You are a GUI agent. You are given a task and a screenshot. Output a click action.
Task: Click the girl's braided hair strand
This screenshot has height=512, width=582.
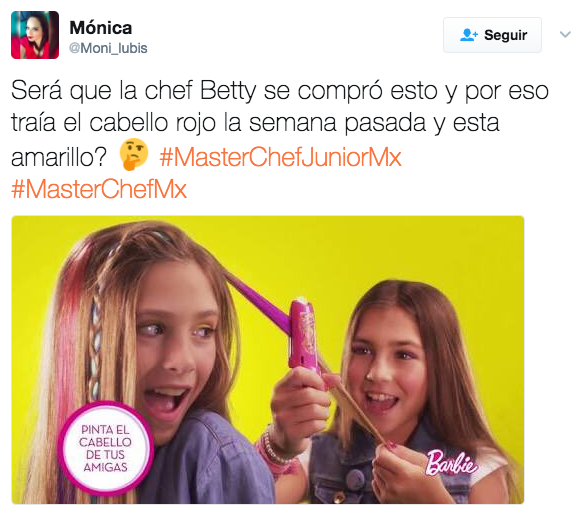point(95,349)
